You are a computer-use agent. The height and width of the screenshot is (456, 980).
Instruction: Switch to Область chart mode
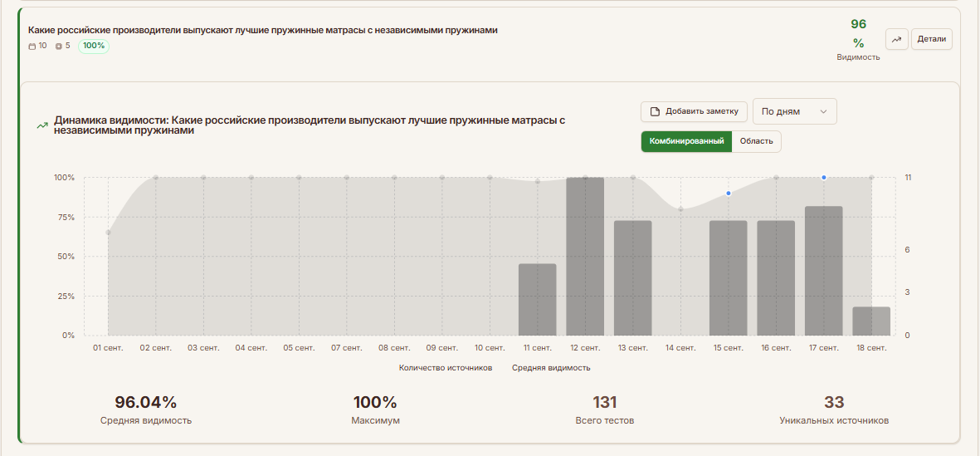(756, 141)
